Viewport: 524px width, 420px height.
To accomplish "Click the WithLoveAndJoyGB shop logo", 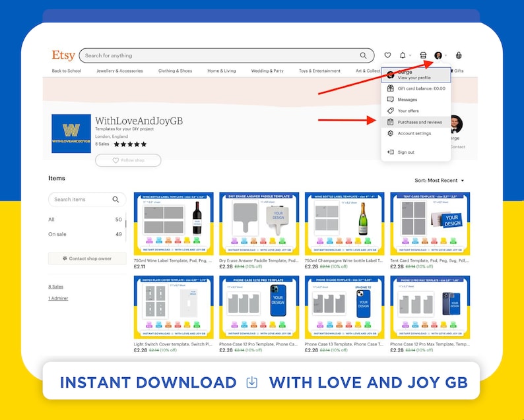I will point(71,134).
